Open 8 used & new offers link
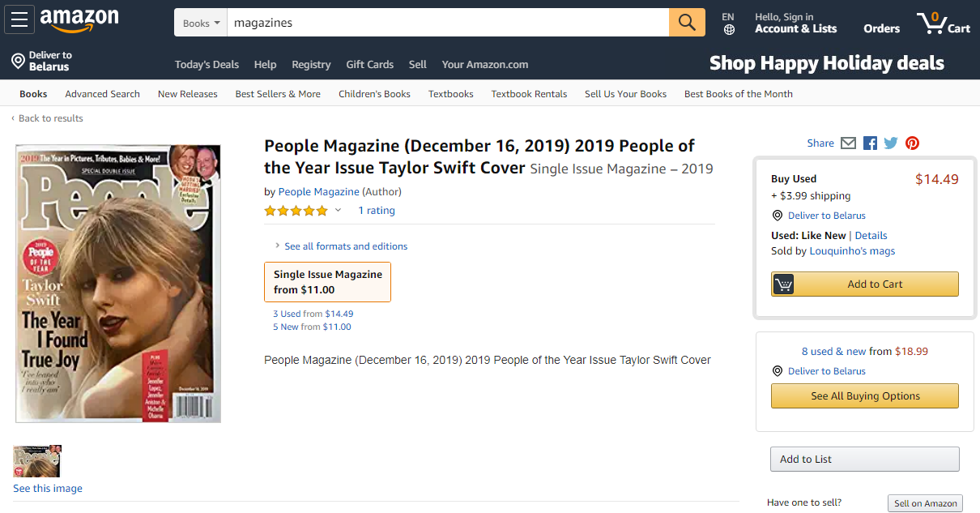The width and height of the screenshot is (980, 513). click(x=833, y=352)
